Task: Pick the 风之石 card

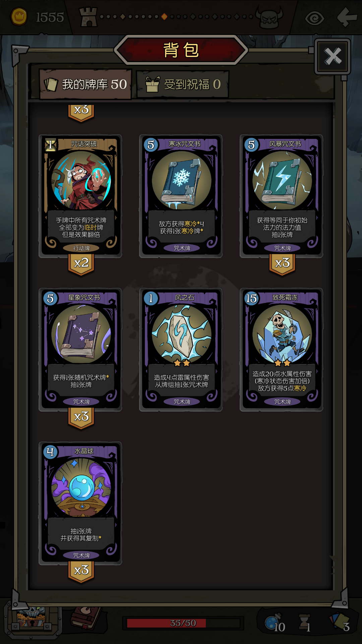Action: pyautogui.click(x=181, y=350)
